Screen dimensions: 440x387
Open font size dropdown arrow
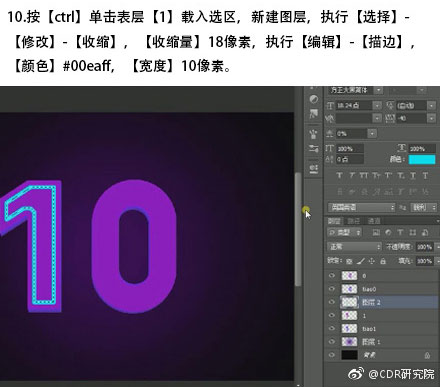(x=377, y=105)
